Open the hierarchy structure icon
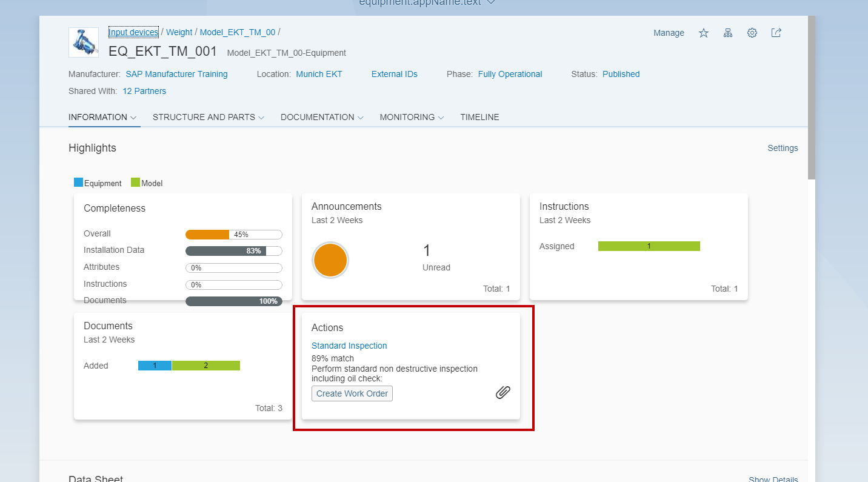868x482 pixels. (728, 33)
